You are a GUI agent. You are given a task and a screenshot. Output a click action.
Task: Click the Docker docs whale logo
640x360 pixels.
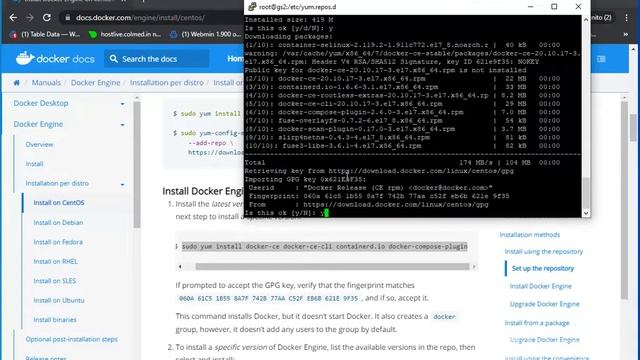(x=25, y=58)
